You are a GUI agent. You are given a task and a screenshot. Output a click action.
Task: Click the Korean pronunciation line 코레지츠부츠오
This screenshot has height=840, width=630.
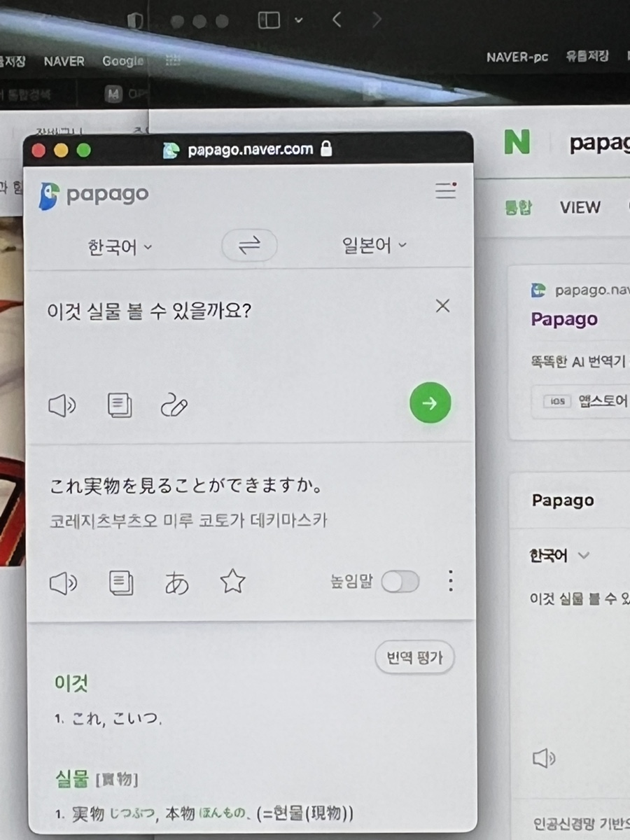click(188, 521)
